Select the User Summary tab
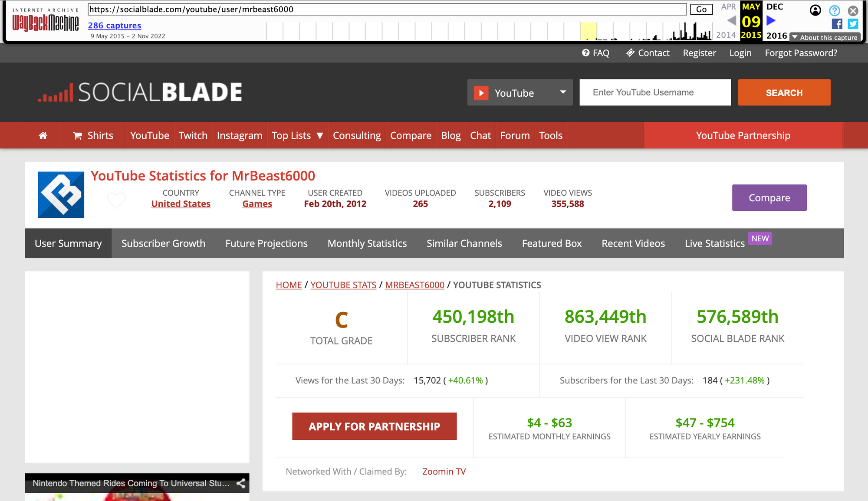The height and width of the screenshot is (501, 868). coord(68,243)
